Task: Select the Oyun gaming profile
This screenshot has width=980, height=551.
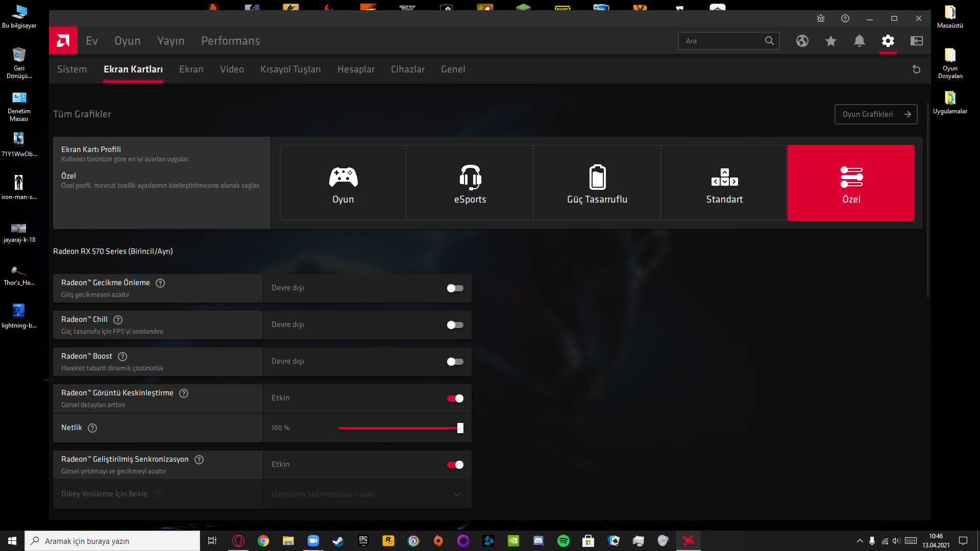Action: click(343, 183)
